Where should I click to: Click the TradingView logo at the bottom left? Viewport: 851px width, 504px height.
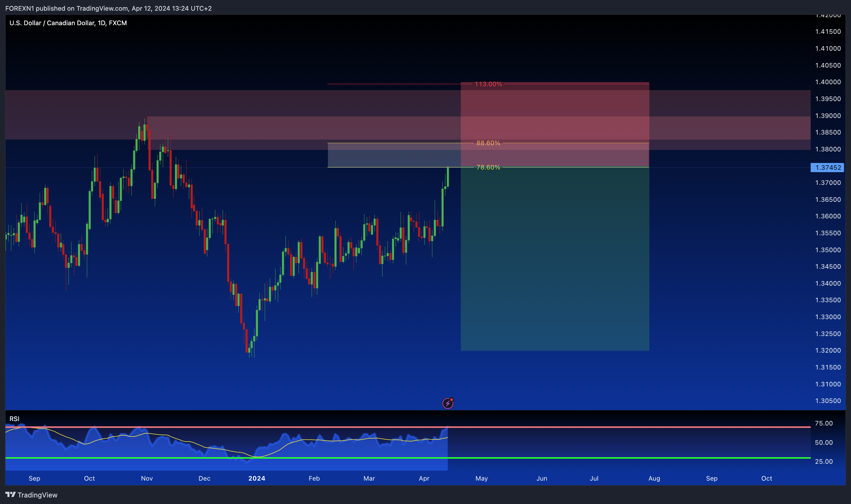31,495
